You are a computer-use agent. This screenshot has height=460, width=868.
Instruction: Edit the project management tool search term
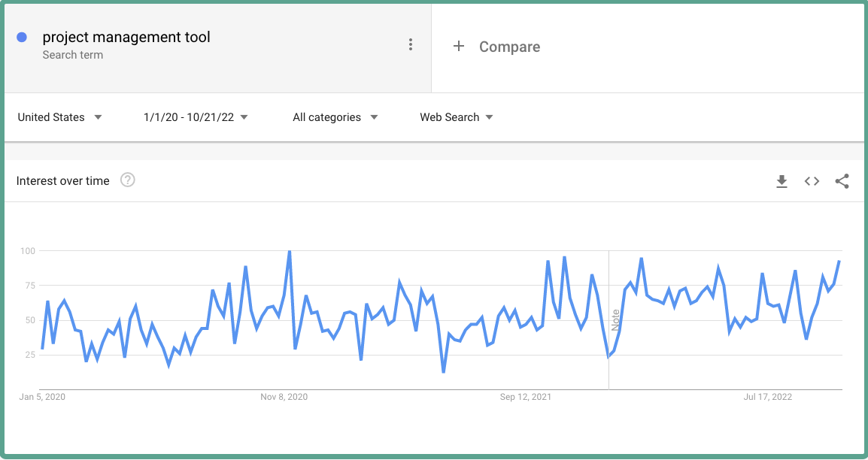pyautogui.click(x=126, y=37)
